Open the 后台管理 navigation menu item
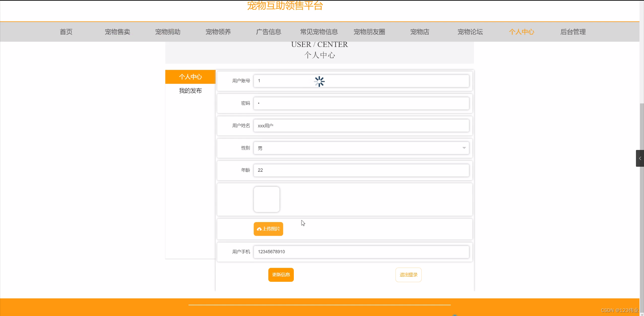 (x=574, y=32)
